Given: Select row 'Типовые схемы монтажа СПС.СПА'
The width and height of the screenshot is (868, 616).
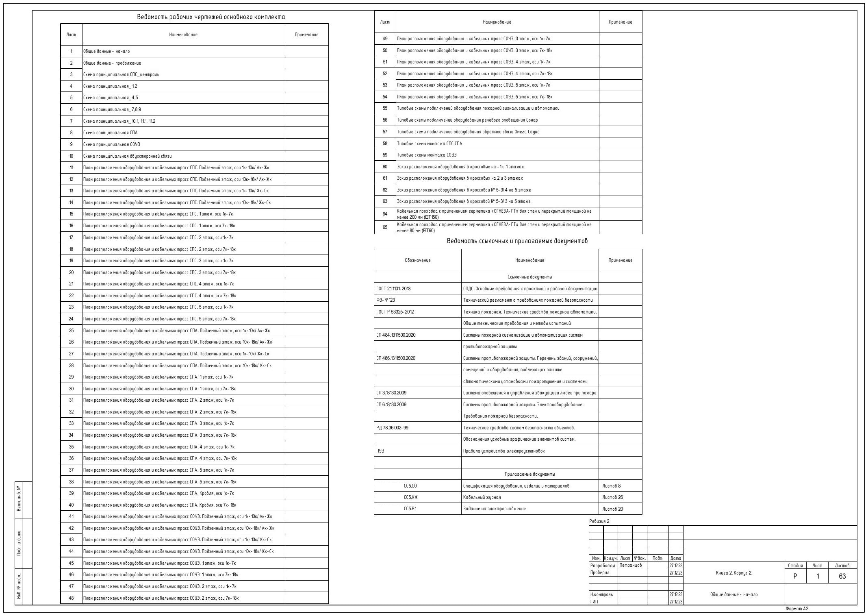Looking at the screenshot, I should coord(508,144).
